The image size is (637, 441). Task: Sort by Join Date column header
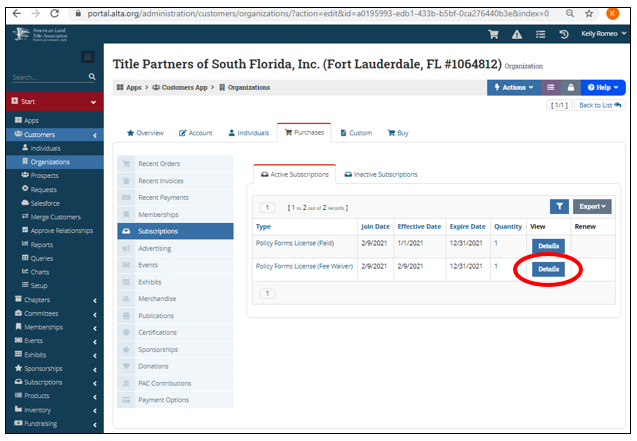tap(375, 227)
